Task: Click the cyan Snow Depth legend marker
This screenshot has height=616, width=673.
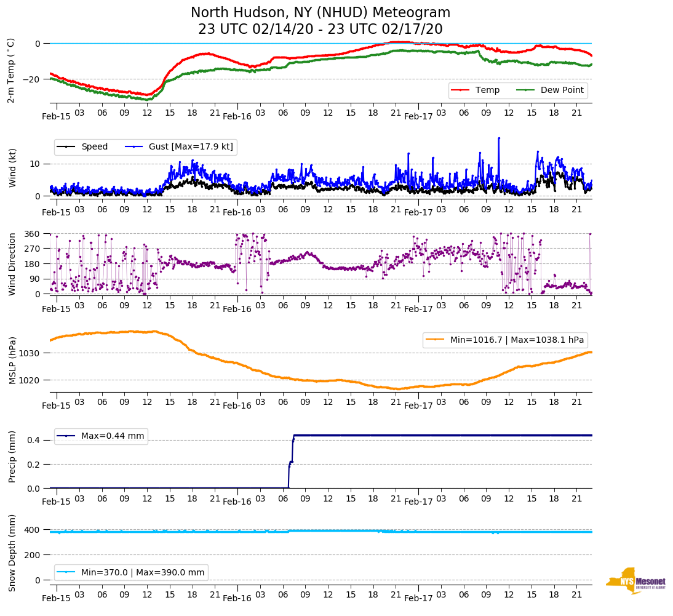Action: [66, 572]
